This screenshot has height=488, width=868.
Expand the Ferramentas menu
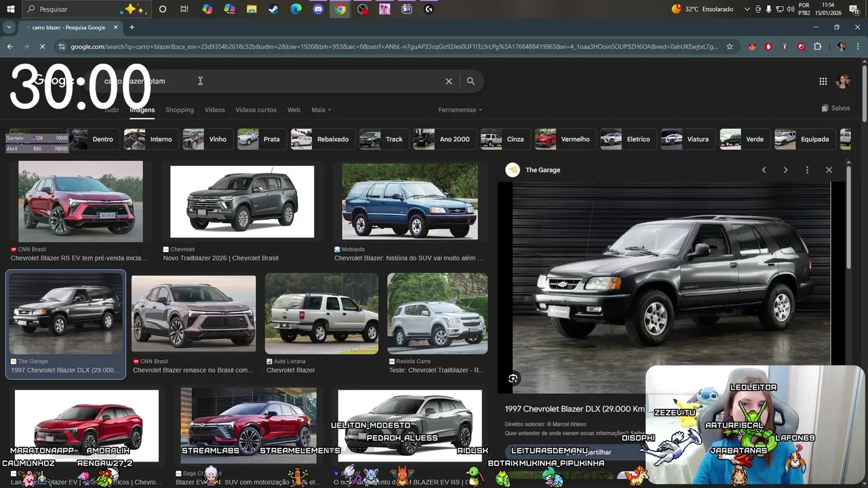coord(460,110)
